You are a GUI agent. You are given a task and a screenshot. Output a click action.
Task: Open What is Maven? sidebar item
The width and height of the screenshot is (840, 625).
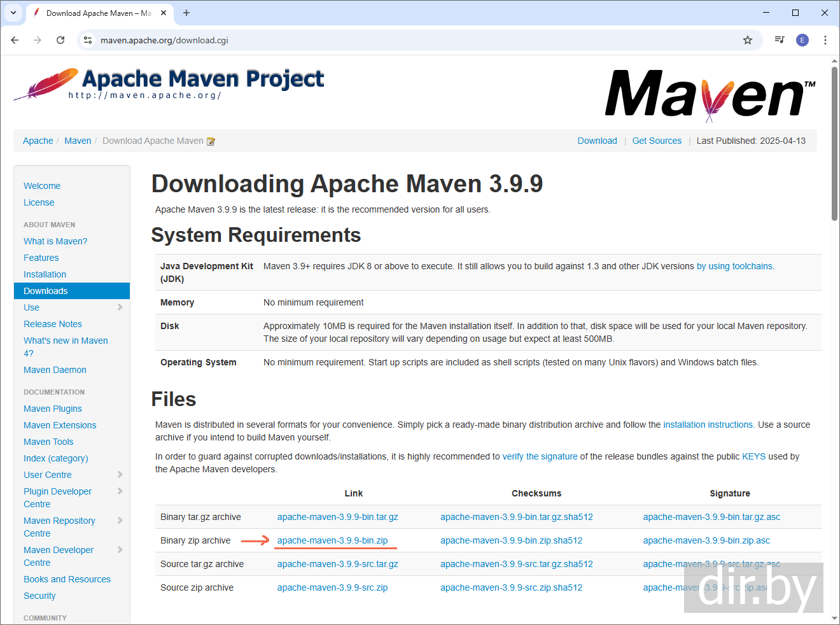point(55,241)
